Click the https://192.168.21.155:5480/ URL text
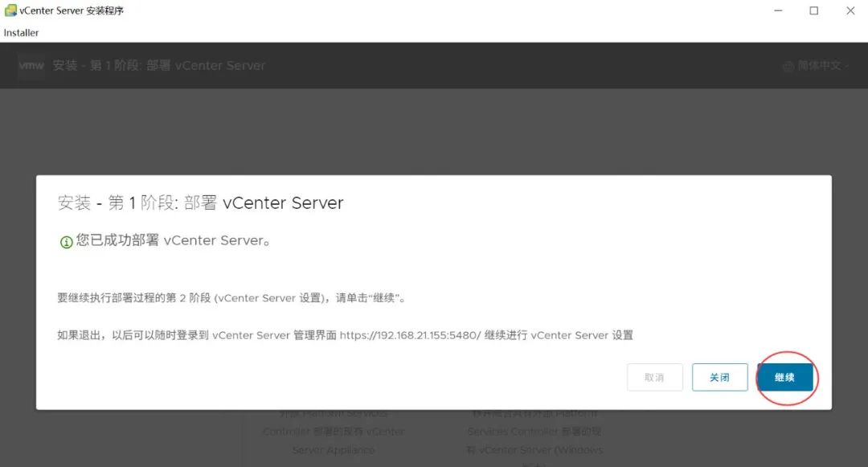The image size is (868, 467). tap(410, 335)
